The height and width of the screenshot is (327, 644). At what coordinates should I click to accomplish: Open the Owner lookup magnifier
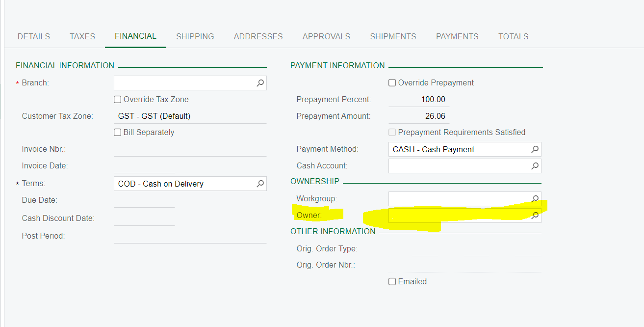535,215
